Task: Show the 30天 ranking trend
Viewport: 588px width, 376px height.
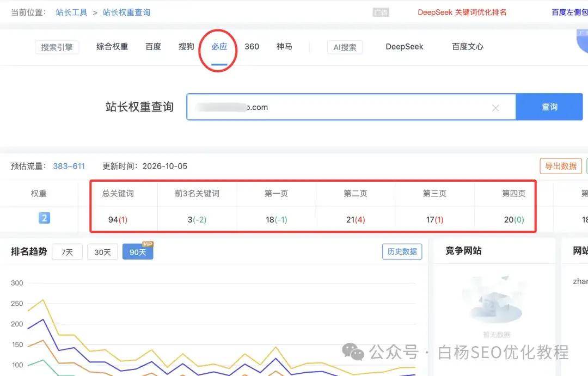Action: click(102, 252)
